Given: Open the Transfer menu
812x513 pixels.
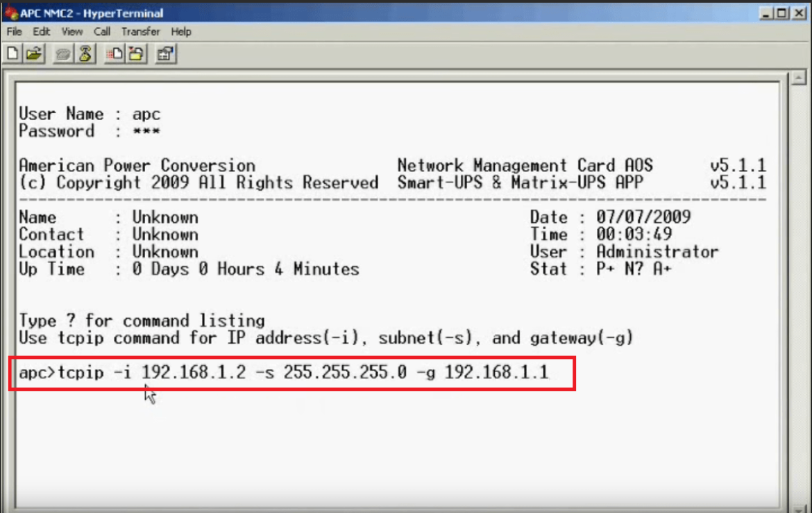Looking at the screenshot, I should [x=141, y=31].
